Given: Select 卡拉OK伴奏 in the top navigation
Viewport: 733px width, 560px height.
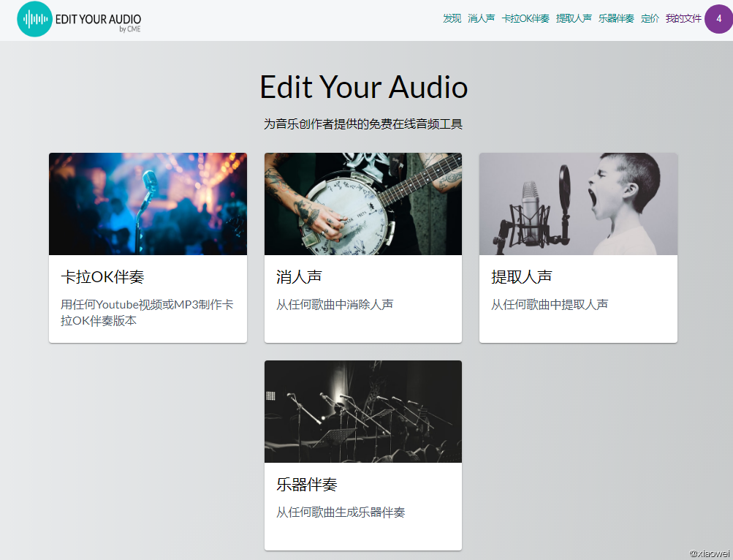Looking at the screenshot, I should 525,18.
